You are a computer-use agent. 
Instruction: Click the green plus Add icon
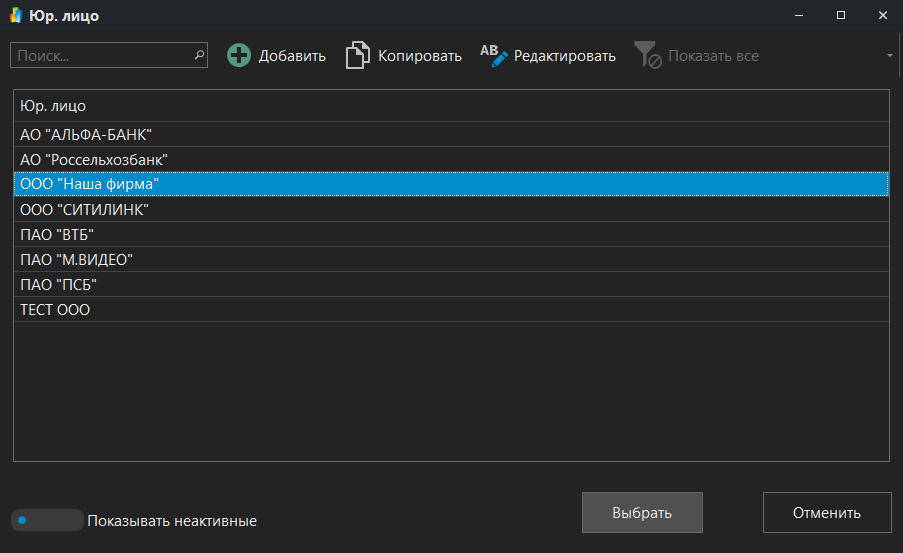(239, 56)
